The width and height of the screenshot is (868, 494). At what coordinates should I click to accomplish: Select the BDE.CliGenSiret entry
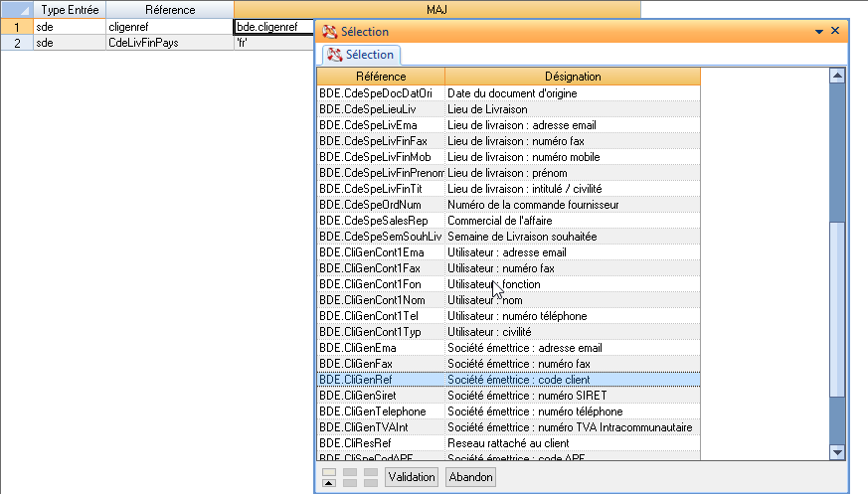click(380, 396)
